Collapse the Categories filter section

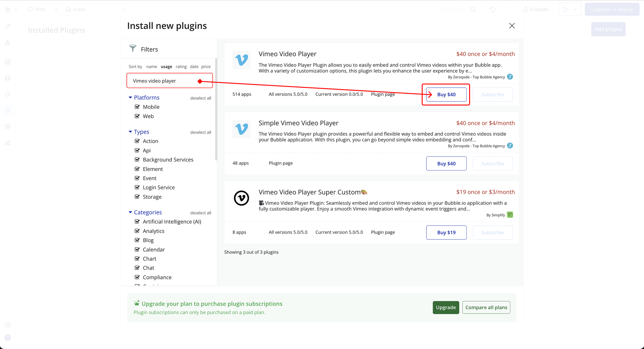pyautogui.click(x=130, y=212)
